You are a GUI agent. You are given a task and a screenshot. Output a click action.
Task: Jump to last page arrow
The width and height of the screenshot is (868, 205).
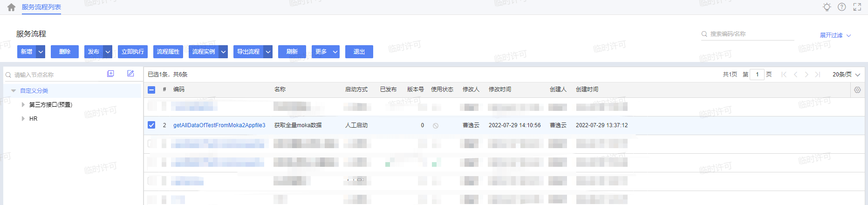pos(817,75)
